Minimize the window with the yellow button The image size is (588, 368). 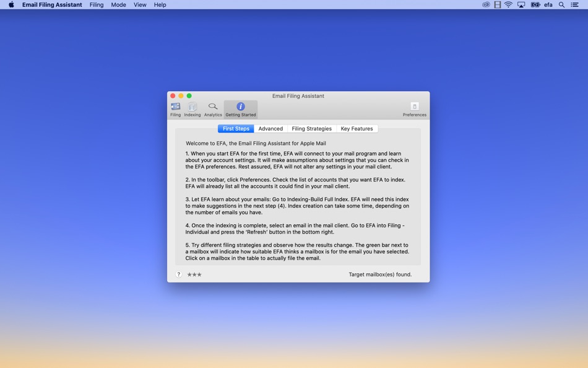pyautogui.click(x=181, y=96)
